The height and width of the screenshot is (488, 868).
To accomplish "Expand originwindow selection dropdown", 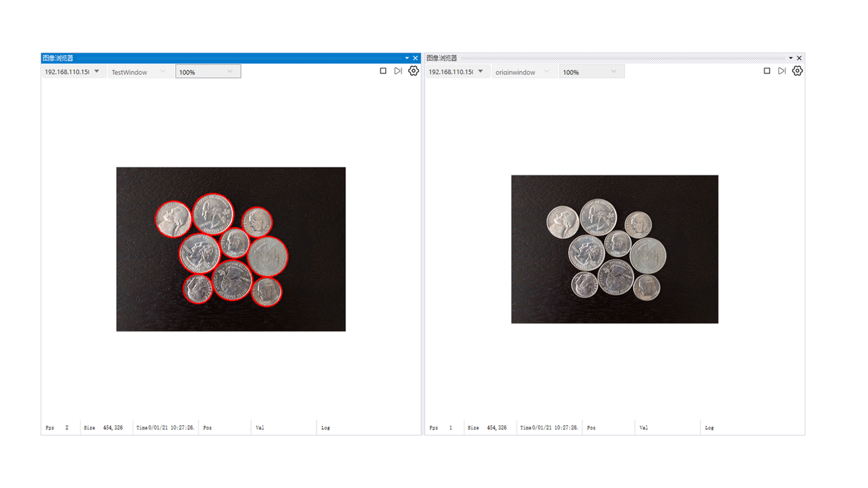I will coord(547,71).
